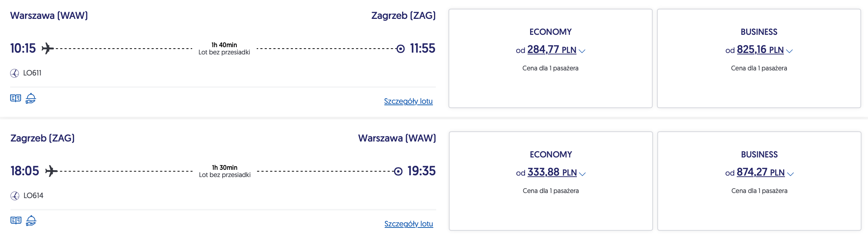Expand the 284,77 PLN Economy fare chevron

(x=582, y=51)
